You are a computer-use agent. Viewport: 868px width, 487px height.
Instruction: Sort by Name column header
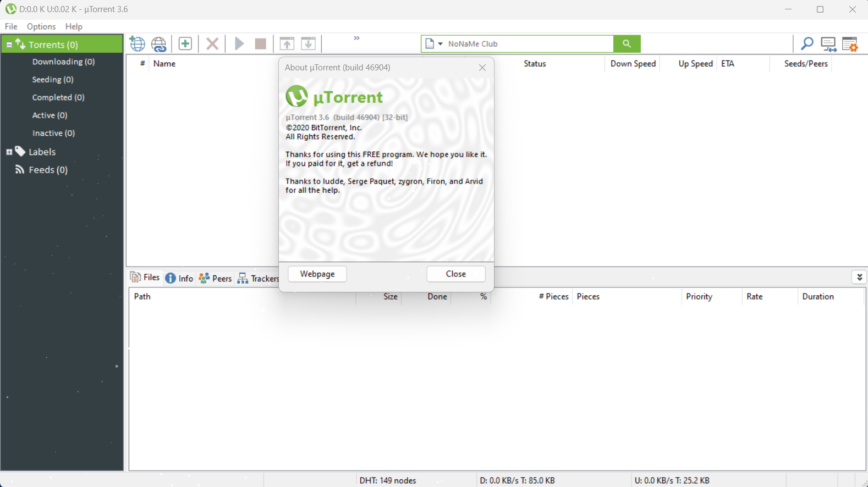(x=164, y=64)
